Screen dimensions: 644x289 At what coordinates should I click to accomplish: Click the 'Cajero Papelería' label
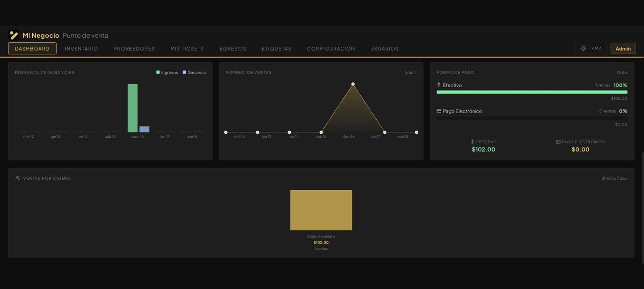tap(321, 237)
